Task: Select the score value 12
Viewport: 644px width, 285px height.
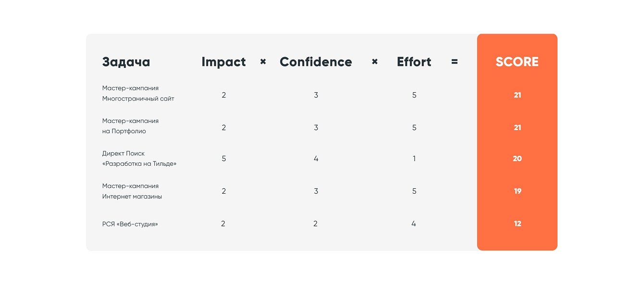Action: pyautogui.click(x=517, y=224)
